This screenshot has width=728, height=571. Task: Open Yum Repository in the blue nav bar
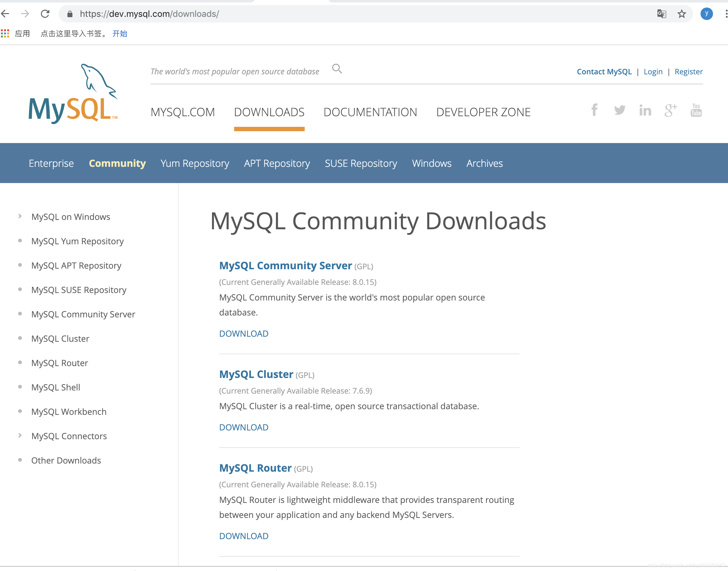(195, 163)
